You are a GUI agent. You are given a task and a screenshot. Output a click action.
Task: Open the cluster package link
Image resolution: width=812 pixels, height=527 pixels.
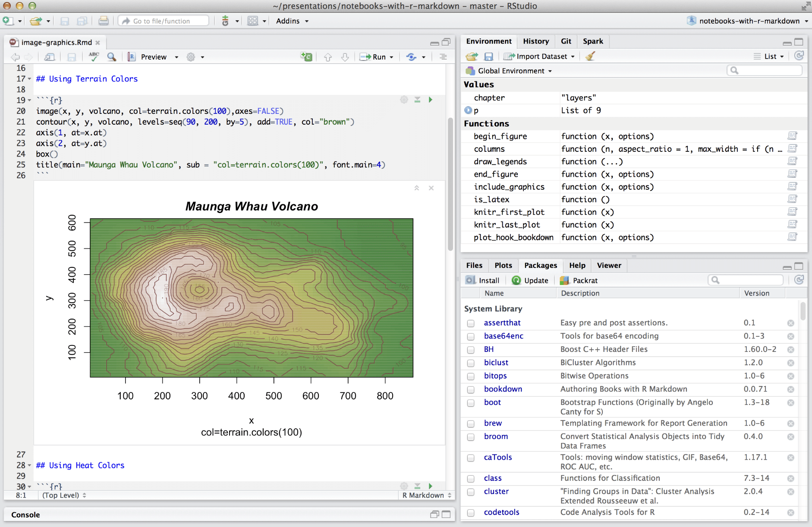click(x=496, y=491)
